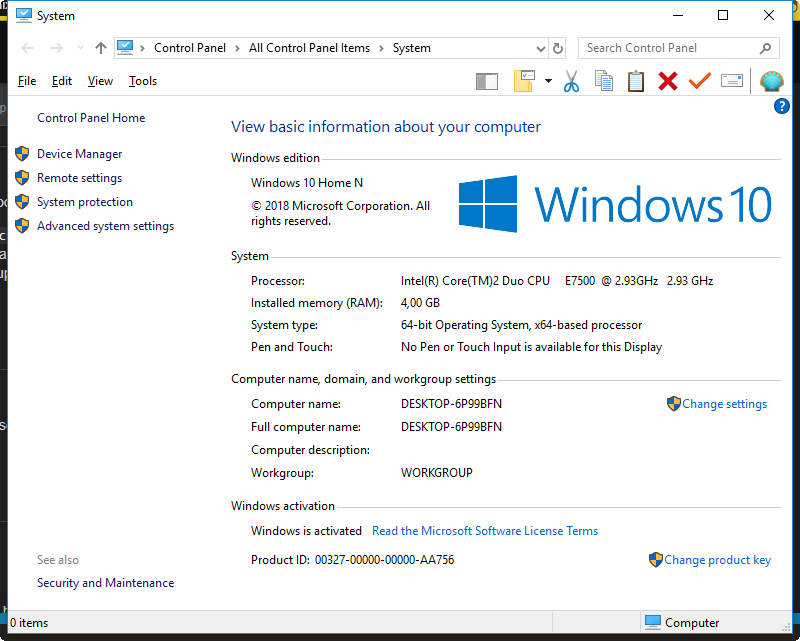
Task: Click DESKTOP-6P99BFN in the Full computer name row
Action: pyautogui.click(x=451, y=427)
